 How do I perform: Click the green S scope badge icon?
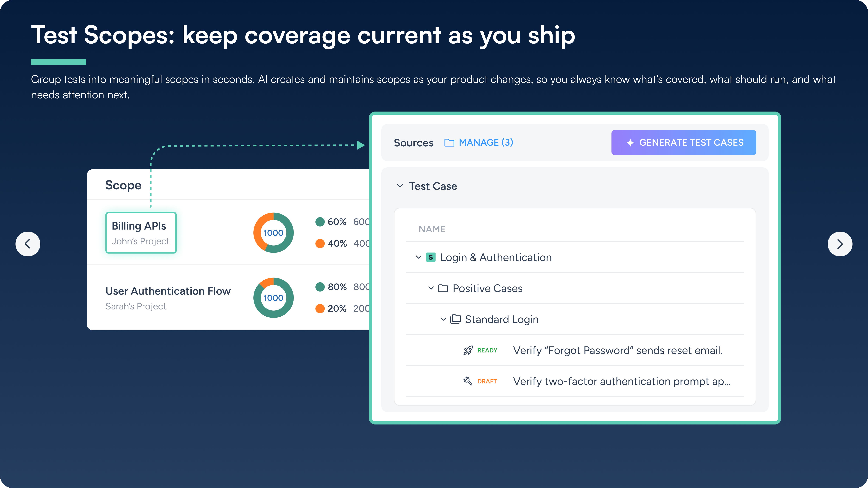(x=431, y=257)
